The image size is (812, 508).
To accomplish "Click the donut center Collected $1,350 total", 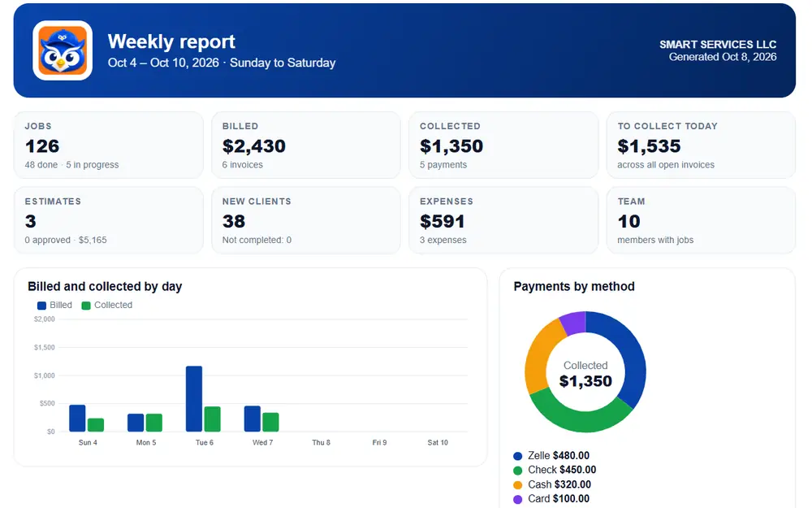I will point(585,374).
